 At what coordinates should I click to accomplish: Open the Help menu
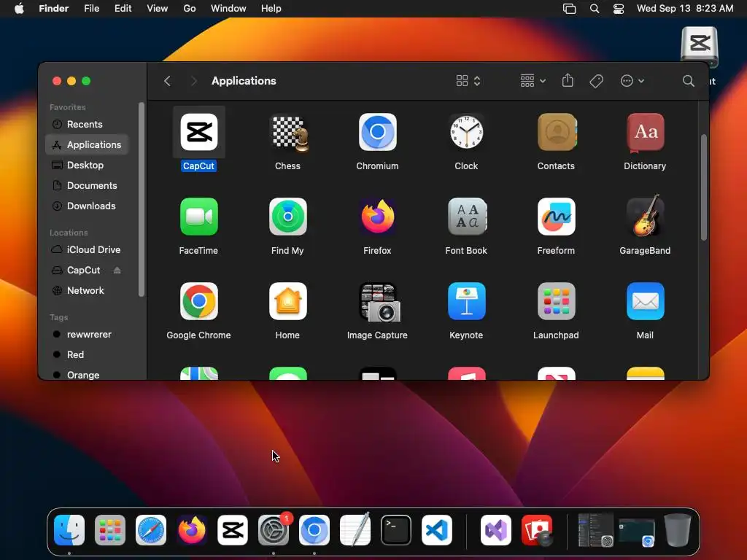[x=271, y=9]
